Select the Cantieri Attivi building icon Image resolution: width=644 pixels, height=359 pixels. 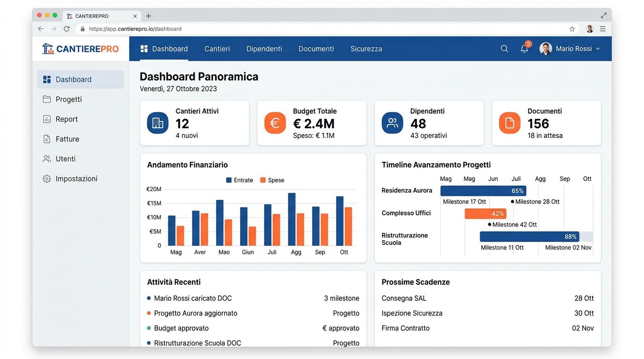157,122
